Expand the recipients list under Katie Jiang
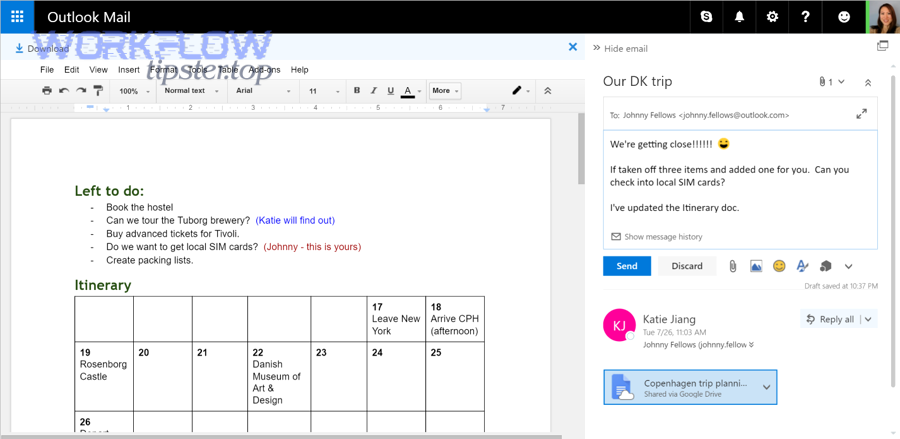 tap(751, 345)
